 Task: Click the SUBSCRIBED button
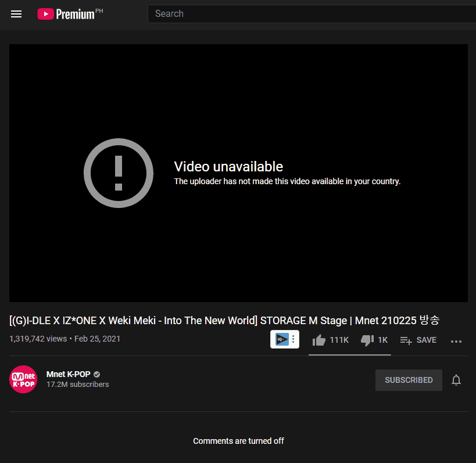pyautogui.click(x=409, y=380)
